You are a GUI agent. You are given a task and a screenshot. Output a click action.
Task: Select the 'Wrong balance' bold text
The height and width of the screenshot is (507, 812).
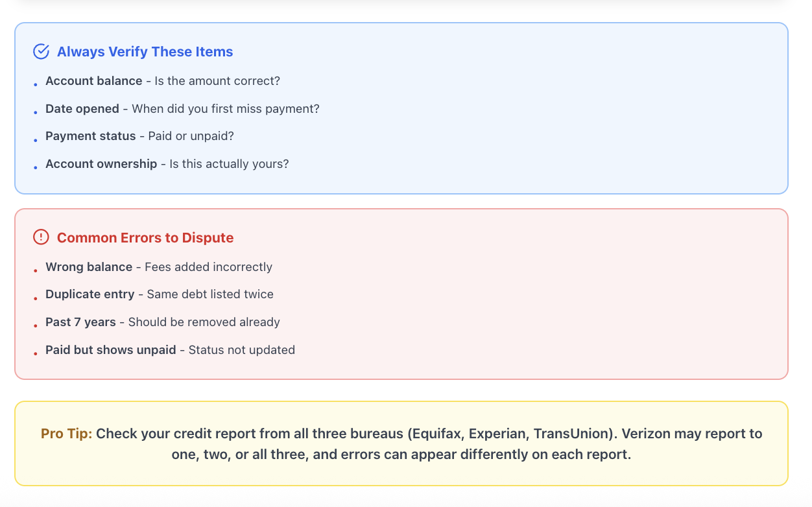click(89, 267)
